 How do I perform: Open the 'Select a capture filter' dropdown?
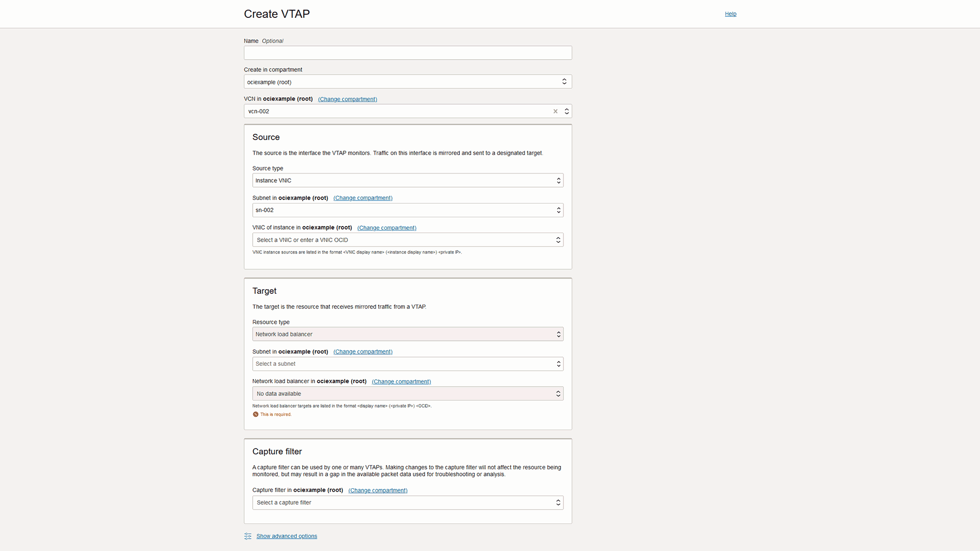coord(407,503)
